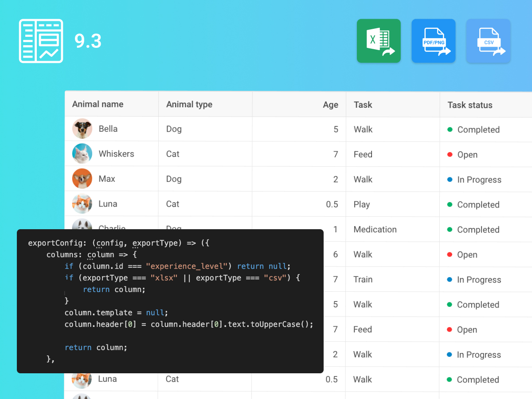Export the data to CSV
532x399 pixels.
(488, 40)
